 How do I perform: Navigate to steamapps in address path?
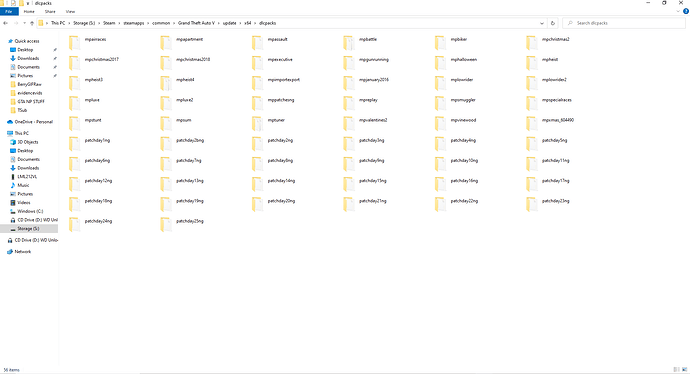coord(134,23)
